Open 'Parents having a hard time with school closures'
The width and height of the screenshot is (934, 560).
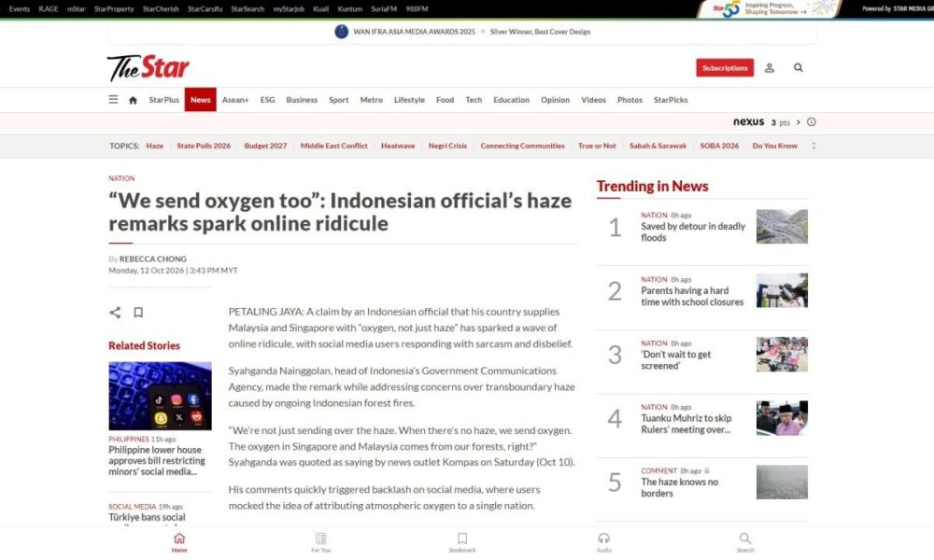pyautogui.click(x=692, y=297)
